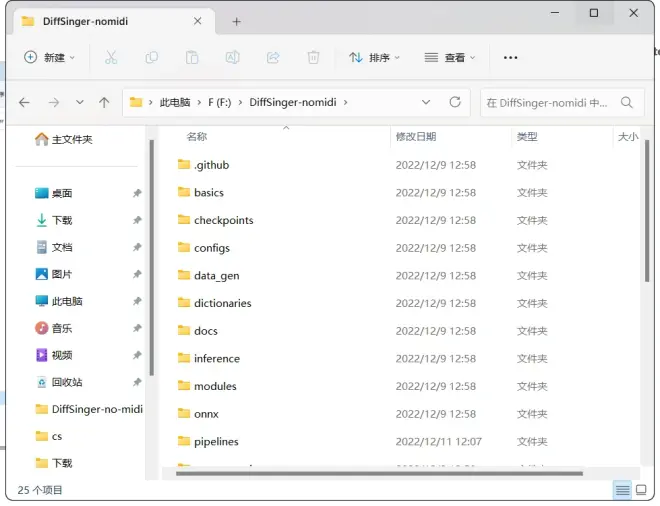Open cs folder in sidebar
The width and height of the screenshot is (660, 506).
[49, 436]
